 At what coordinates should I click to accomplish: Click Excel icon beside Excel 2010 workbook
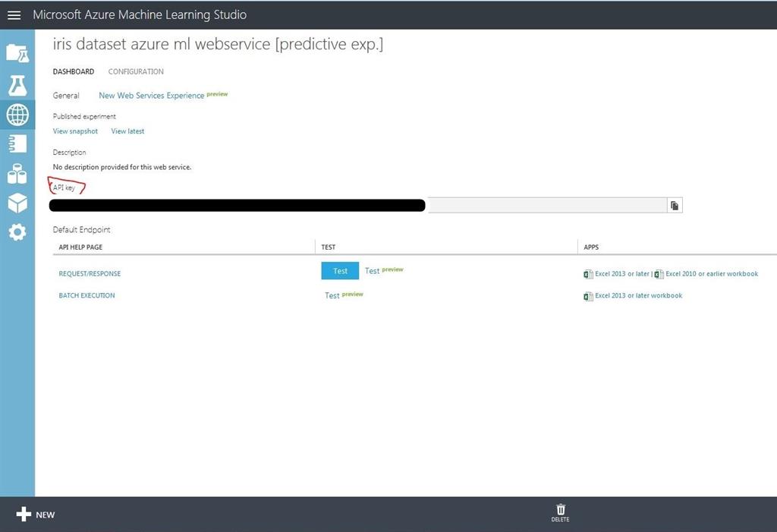(659, 274)
